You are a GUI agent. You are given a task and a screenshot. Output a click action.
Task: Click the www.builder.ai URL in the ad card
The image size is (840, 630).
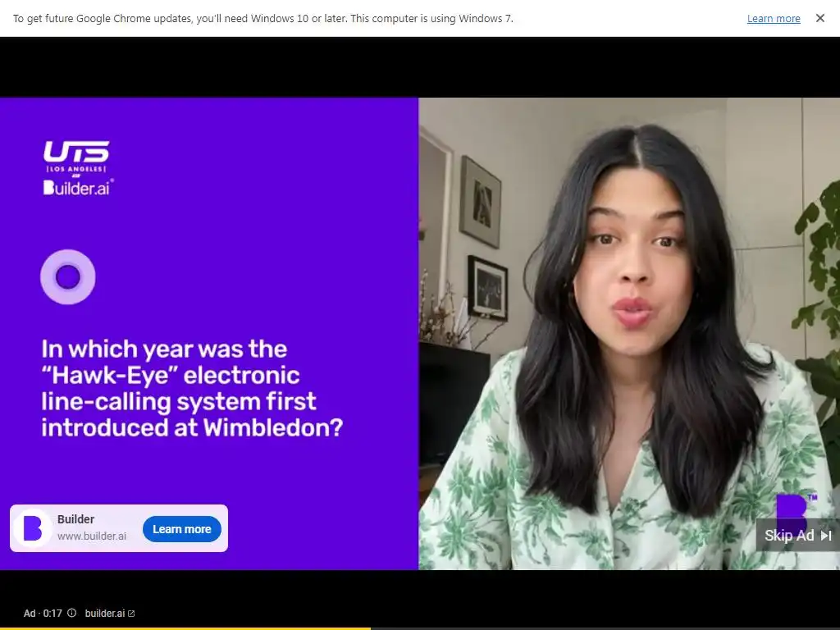[92, 536]
